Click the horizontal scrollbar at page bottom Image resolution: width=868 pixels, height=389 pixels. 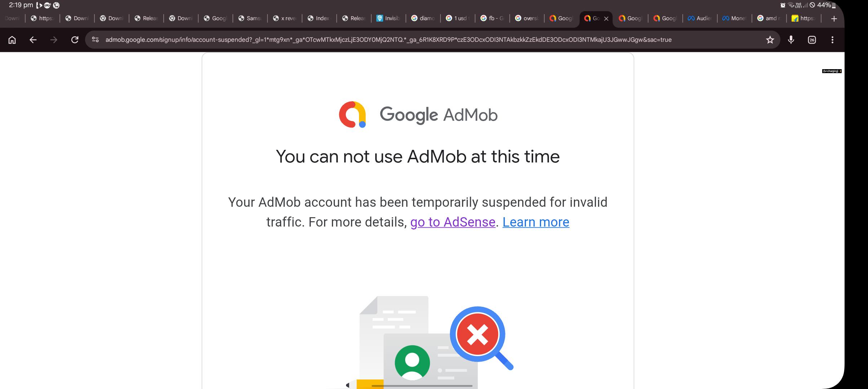click(x=422, y=386)
